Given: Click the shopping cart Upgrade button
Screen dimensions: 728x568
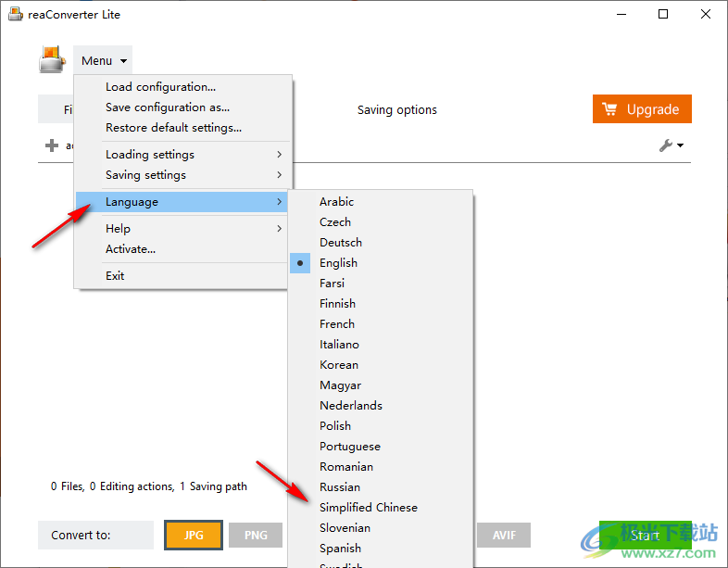Looking at the screenshot, I should click(x=642, y=109).
